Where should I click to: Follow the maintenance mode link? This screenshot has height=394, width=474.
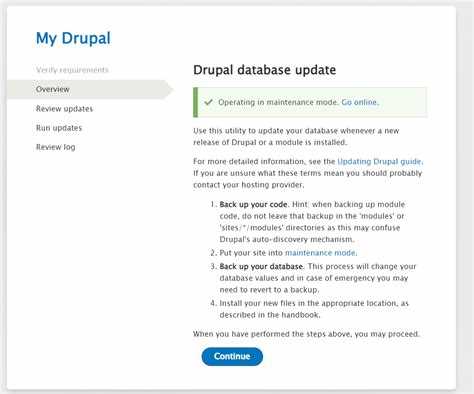321,253
